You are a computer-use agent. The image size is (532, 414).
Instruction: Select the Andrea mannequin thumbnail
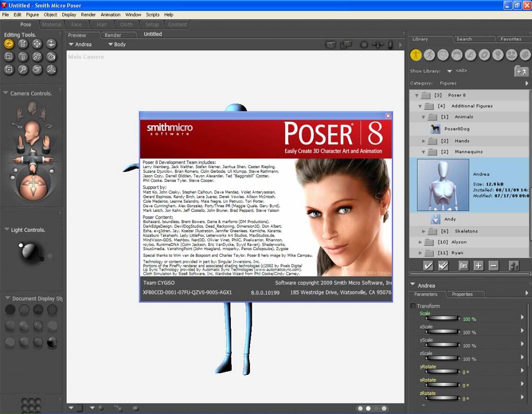(443, 185)
